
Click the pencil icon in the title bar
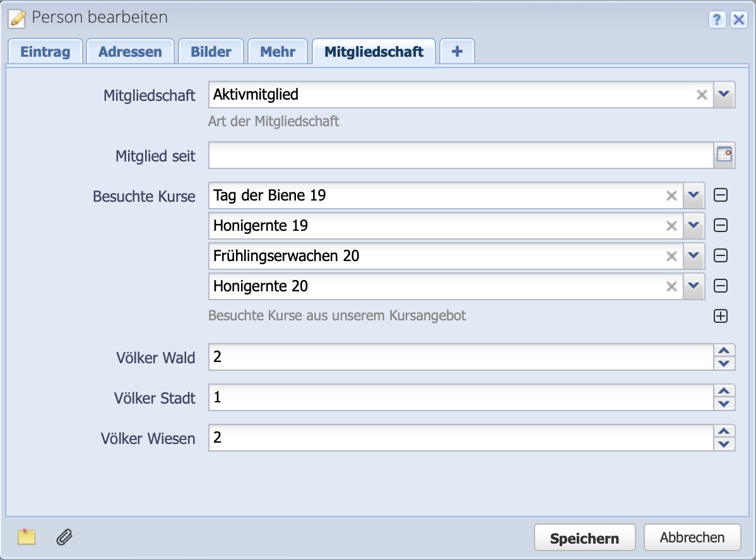pos(16,18)
